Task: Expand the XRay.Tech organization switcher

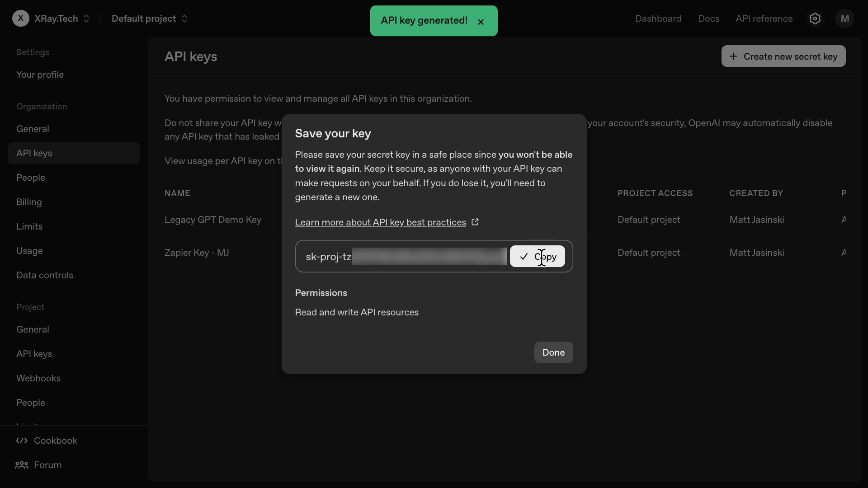Action: [x=86, y=19]
